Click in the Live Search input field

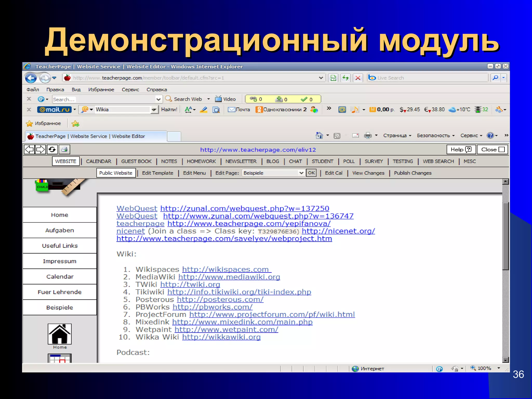427,78
